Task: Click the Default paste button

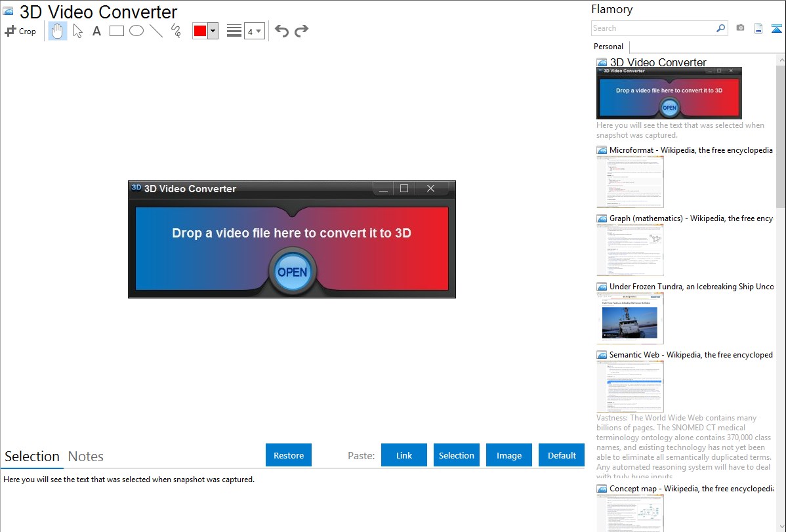Action: [x=562, y=455]
